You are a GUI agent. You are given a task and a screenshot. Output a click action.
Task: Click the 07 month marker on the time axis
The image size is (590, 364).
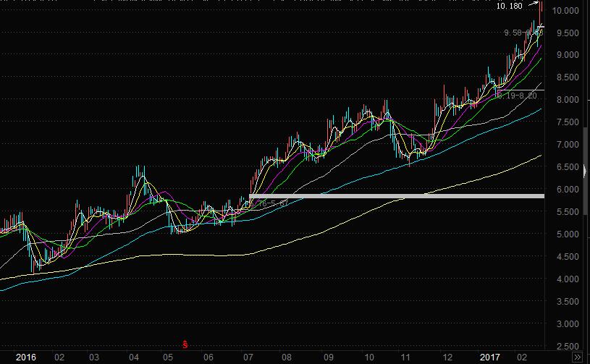248,357
